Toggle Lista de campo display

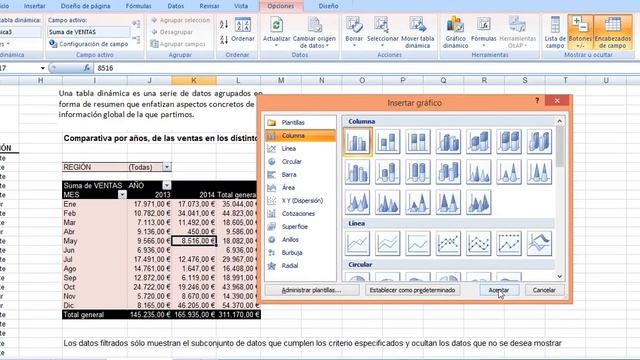tap(555, 32)
